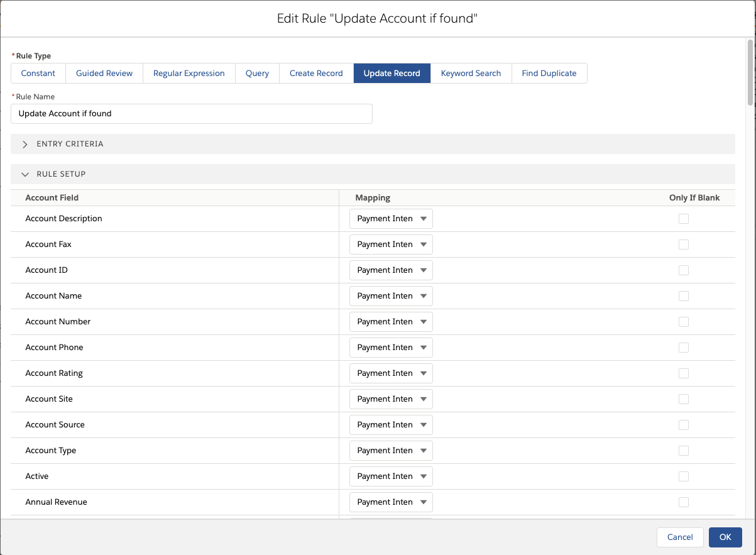
Task: Switch to Create Record rule type
Action: pos(316,74)
